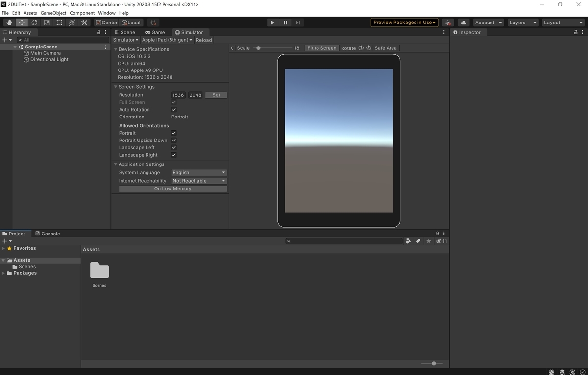Select Scenes folder thumbnail in Assets
Viewport: 588px width, 375px height.
[99, 271]
